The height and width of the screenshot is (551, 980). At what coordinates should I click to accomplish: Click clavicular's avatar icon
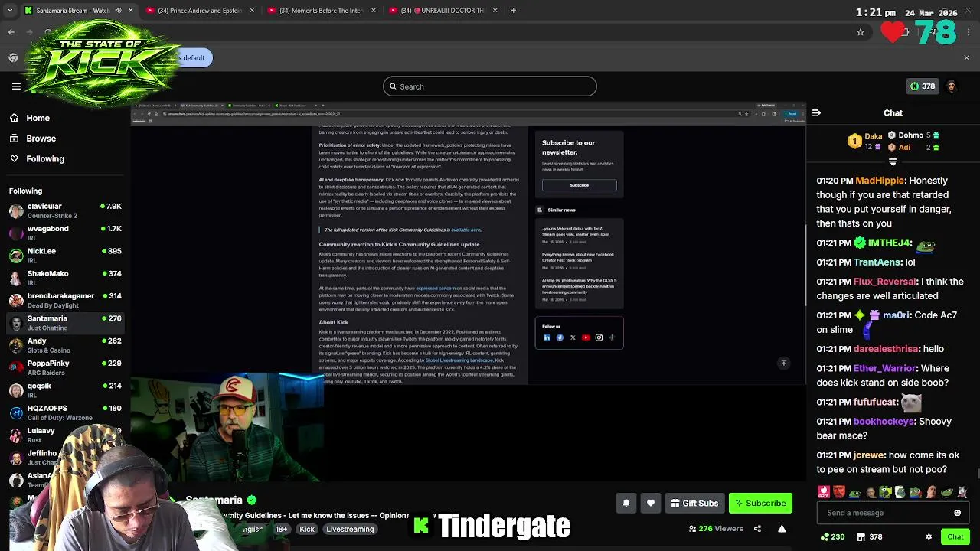(x=16, y=210)
